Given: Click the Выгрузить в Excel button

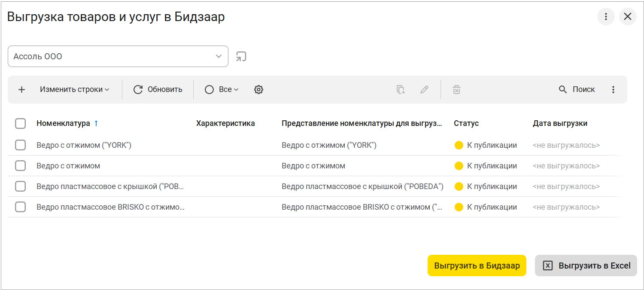Looking at the screenshot, I should (586, 266).
